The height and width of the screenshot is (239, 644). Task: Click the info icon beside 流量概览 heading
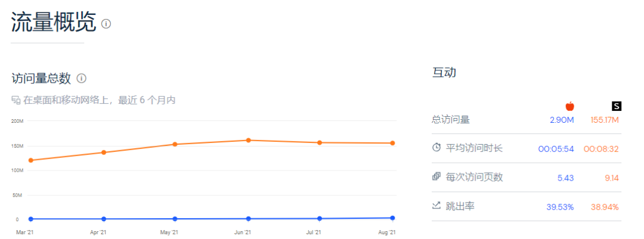pos(106,24)
